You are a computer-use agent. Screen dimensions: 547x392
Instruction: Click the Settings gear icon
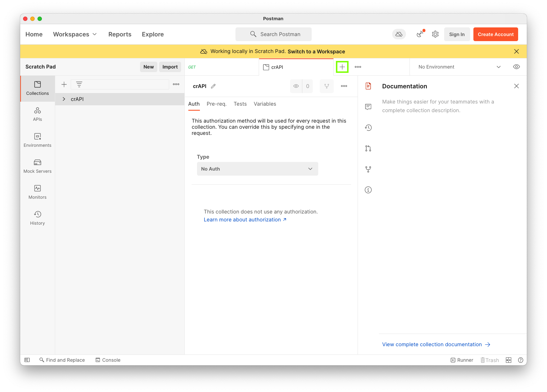tap(435, 34)
